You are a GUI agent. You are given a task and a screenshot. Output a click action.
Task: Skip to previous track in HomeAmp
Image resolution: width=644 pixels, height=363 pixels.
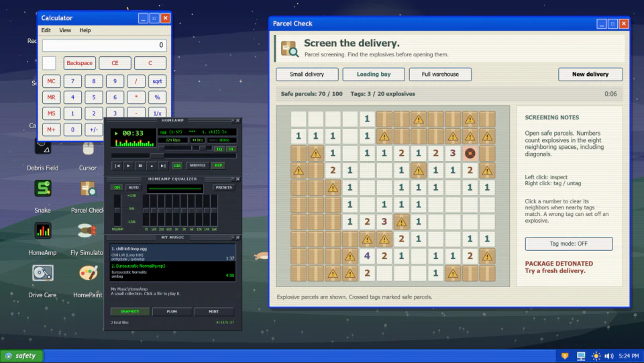(x=117, y=166)
